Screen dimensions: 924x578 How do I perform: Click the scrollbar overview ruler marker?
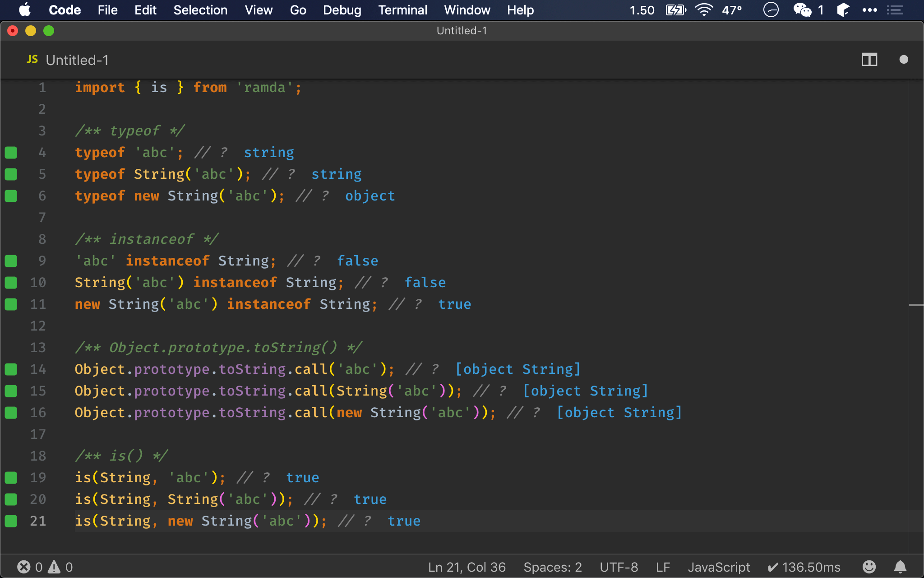tap(916, 306)
